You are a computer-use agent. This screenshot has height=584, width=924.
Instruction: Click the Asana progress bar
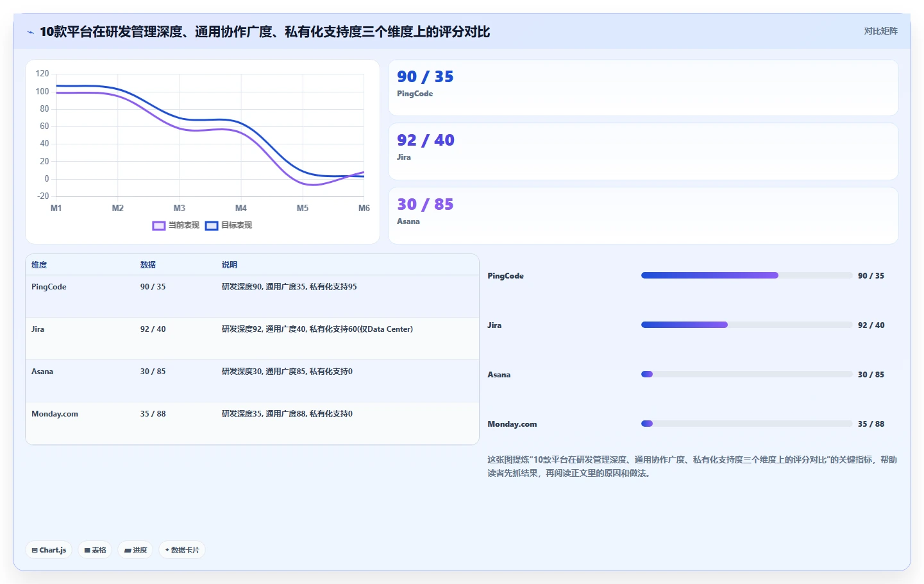click(747, 374)
